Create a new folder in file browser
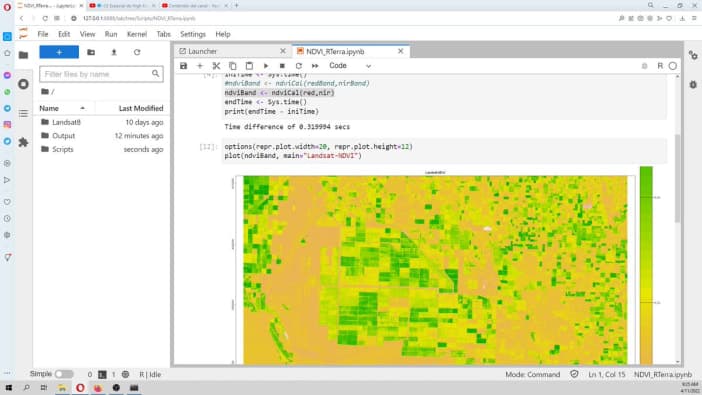Screen dimensions: 702x395 click(x=91, y=52)
